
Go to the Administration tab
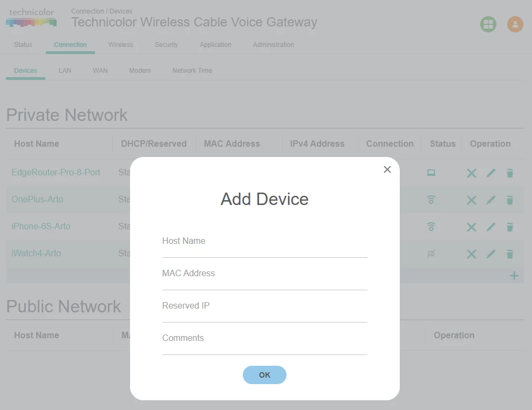point(274,45)
